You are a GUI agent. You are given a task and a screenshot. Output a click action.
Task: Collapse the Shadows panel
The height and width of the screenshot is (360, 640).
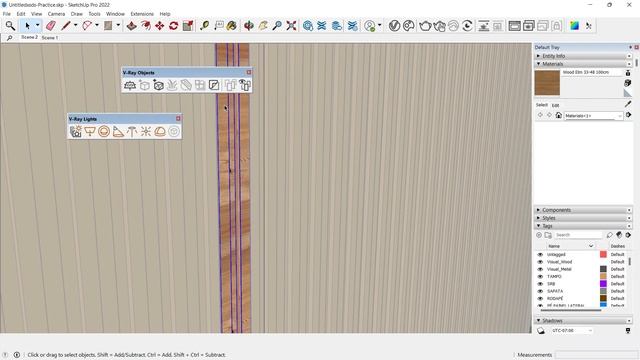click(583, 321)
